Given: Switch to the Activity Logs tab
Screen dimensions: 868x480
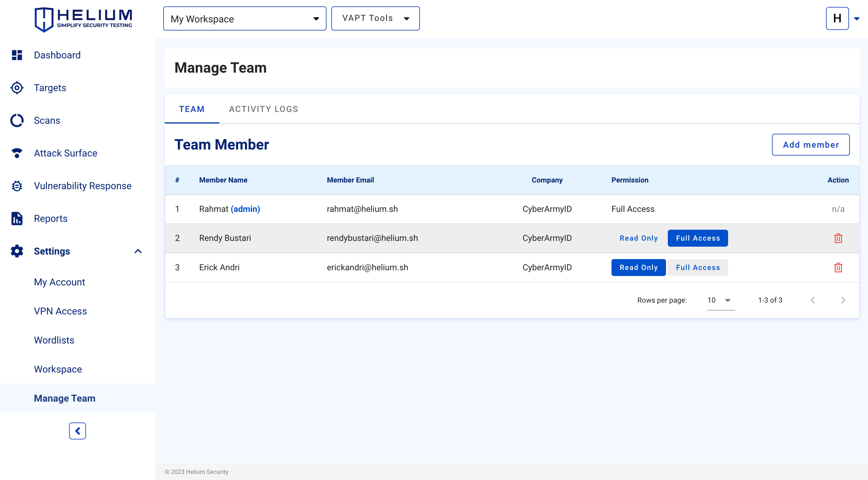Looking at the screenshot, I should coord(263,109).
